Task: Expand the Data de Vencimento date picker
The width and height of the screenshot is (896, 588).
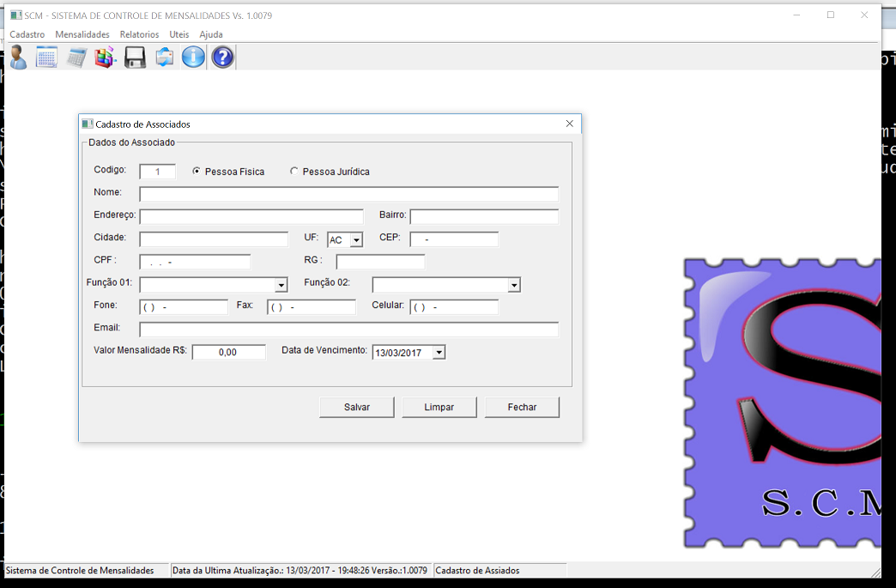Action: 439,352
